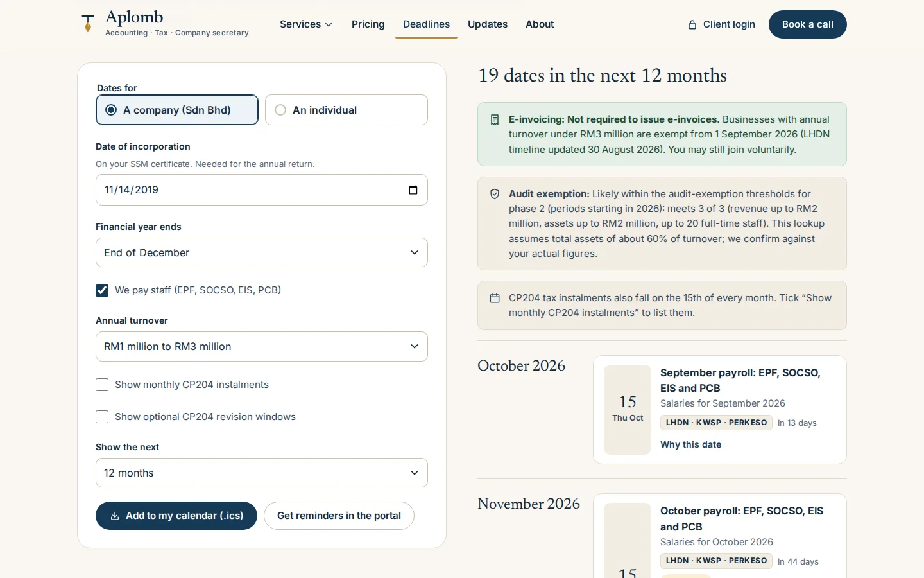This screenshot has height=578, width=924.
Task: Click the e-invoicing document icon
Action: pos(495,119)
